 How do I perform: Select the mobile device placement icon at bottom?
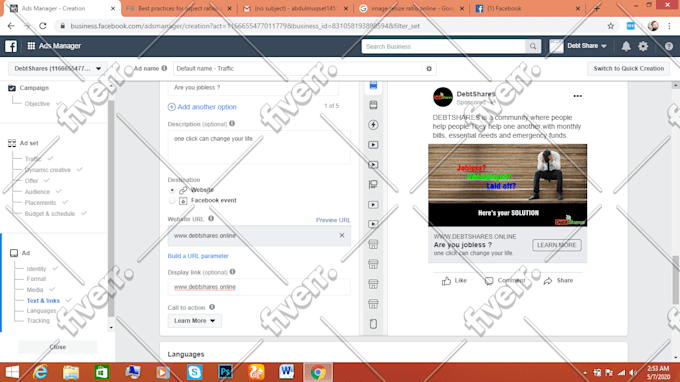point(373,323)
